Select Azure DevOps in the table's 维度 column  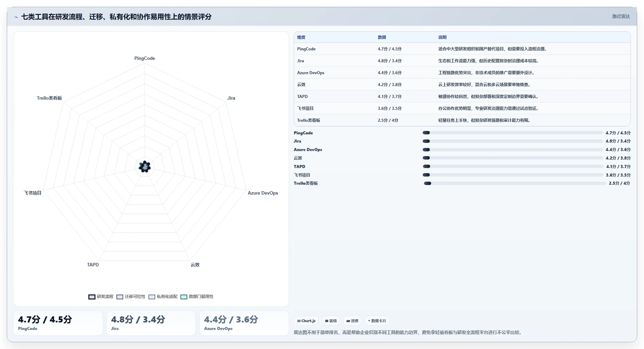pos(311,73)
